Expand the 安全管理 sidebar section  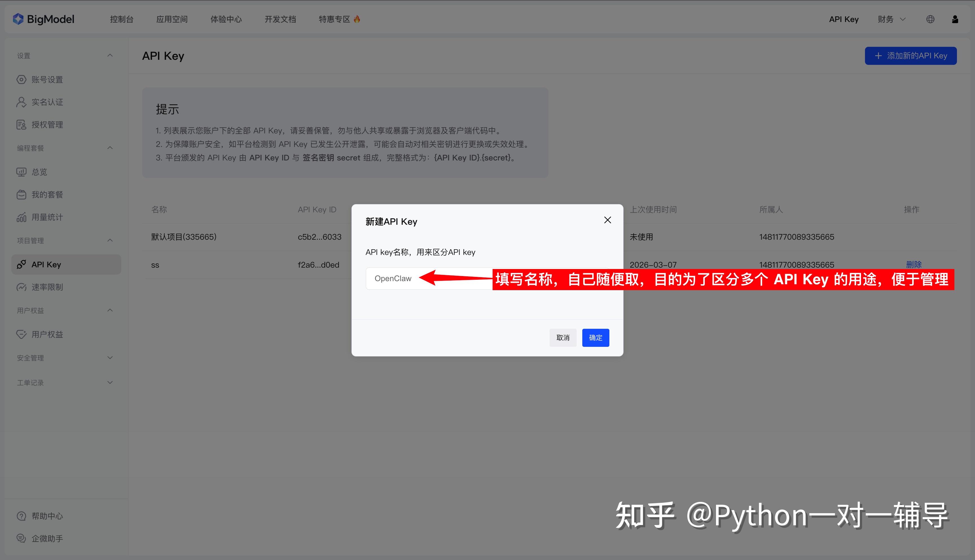110,358
